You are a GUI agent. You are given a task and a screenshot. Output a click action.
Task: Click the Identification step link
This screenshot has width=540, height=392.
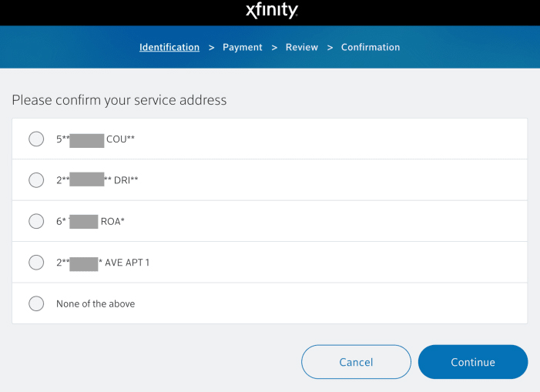click(169, 47)
